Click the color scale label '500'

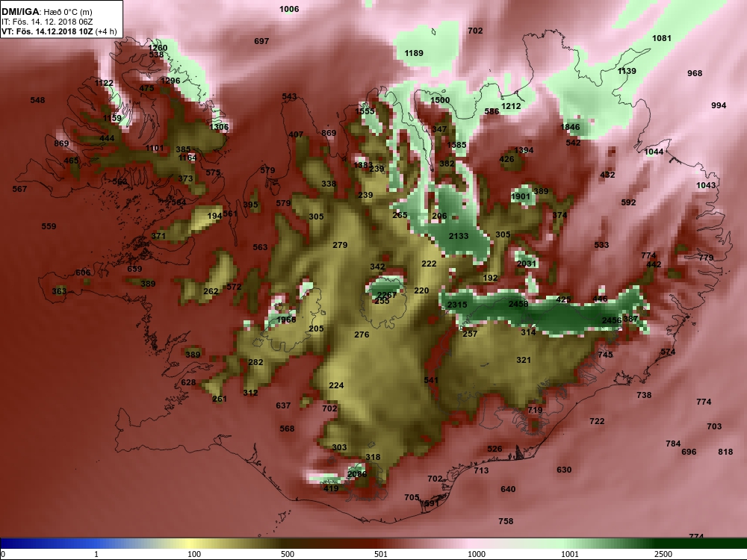pos(288,554)
